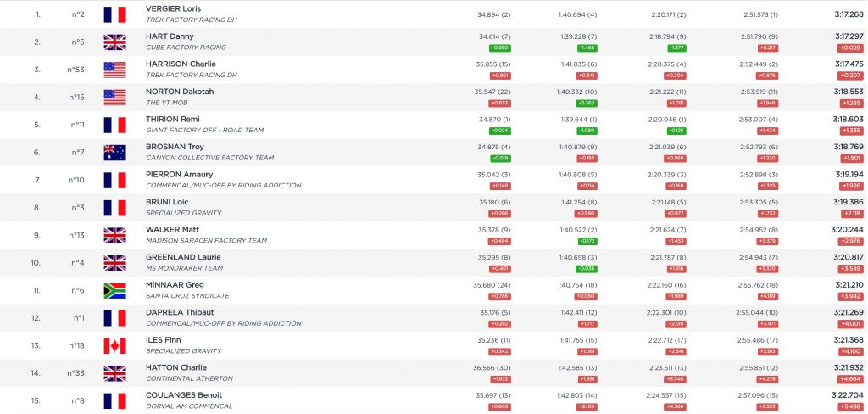
Task: Click bib number n°33
Action: click(x=76, y=373)
